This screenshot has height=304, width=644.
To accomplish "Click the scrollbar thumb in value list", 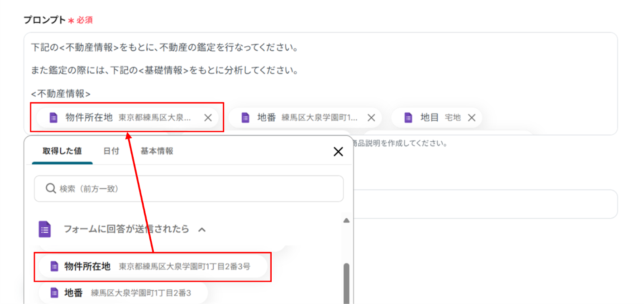I will [x=346, y=283].
